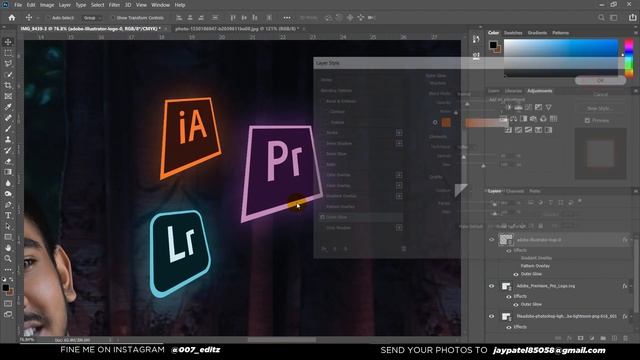Open the Window menu
Screen dimensions: 640x360
coord(160,5)
